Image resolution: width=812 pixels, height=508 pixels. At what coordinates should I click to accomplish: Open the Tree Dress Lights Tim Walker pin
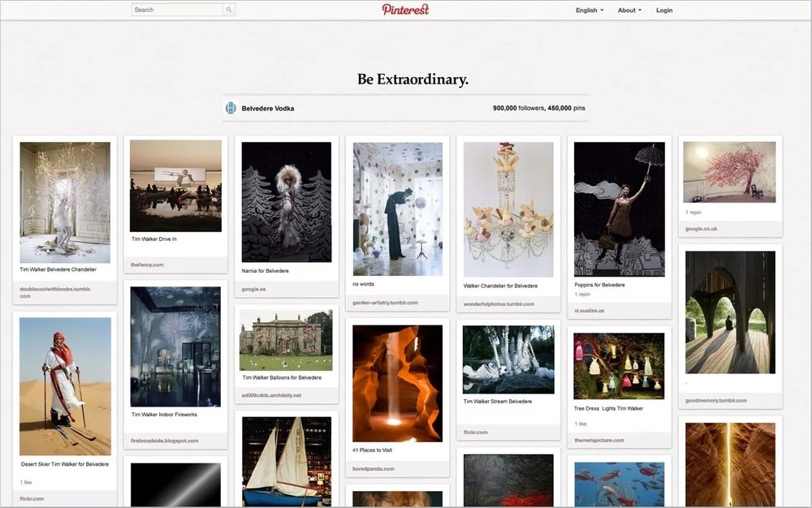[619, 365]
